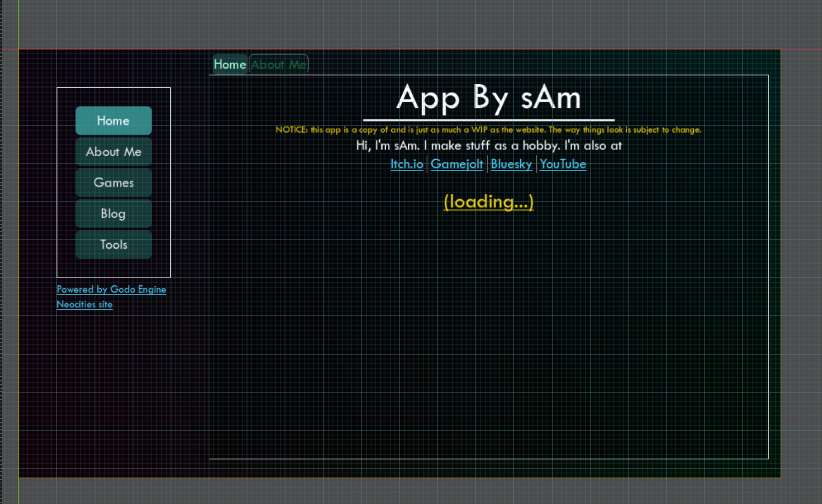Open the Itch.io link
Viewport: 822px width, 504px height.
407,164
